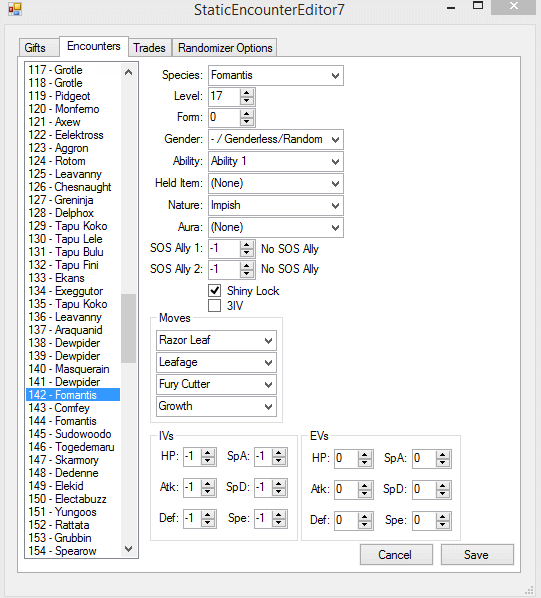This screenshot has height=598, width=541.
Task: Click the encounter list scrollbar thumb
Action: 128,328
